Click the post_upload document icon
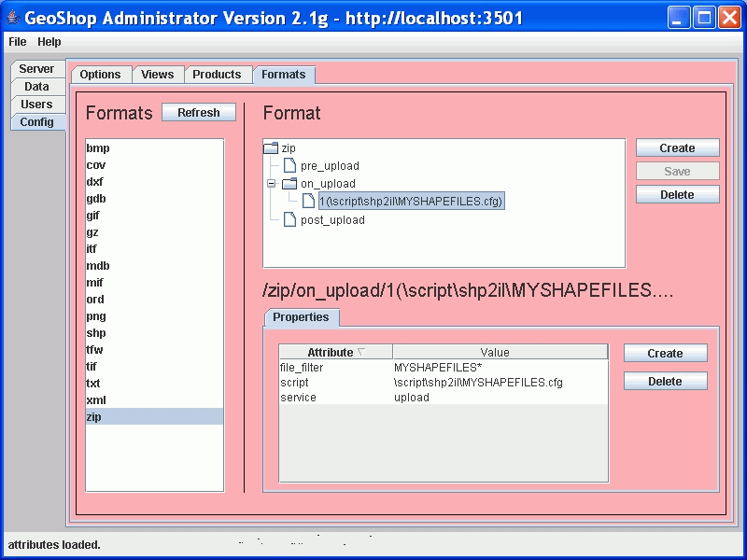747x560 pixels. click(289, 219)
